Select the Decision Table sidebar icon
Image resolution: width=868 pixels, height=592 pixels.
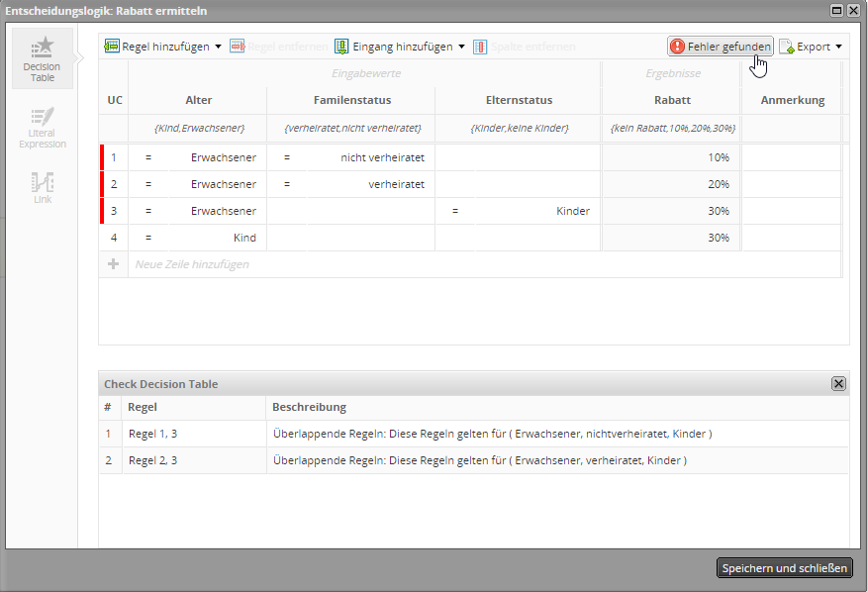pyautogui.click(x=43, y=58)
